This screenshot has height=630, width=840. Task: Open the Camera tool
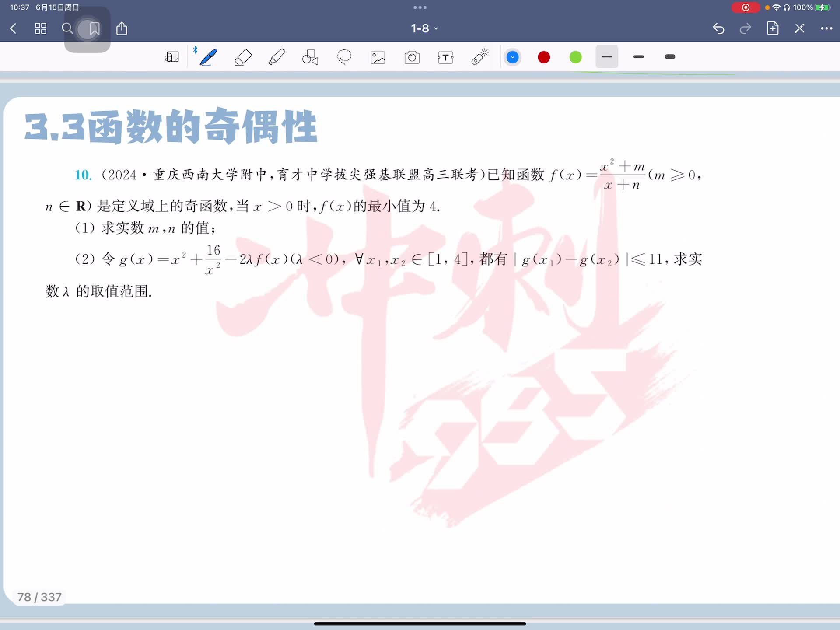(412, 57)
